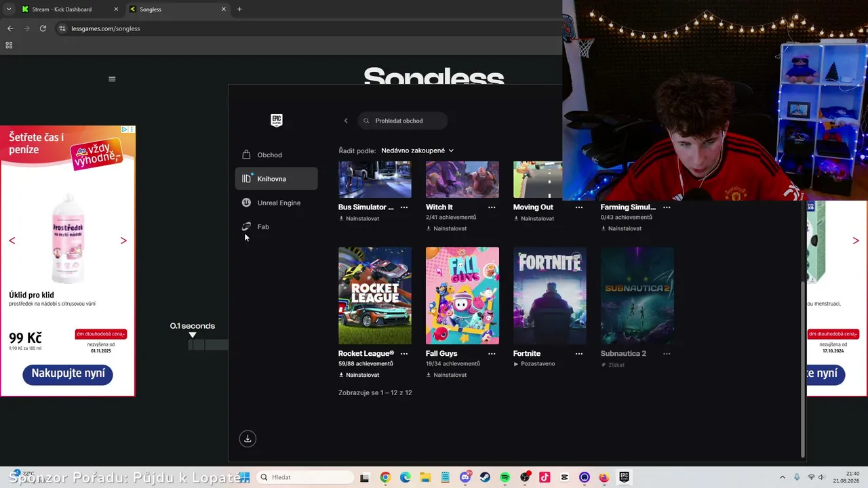Select Knihovna in Epic Games sidebar
The height and width of the screenshot is (488, 868).
coord(276,179)
